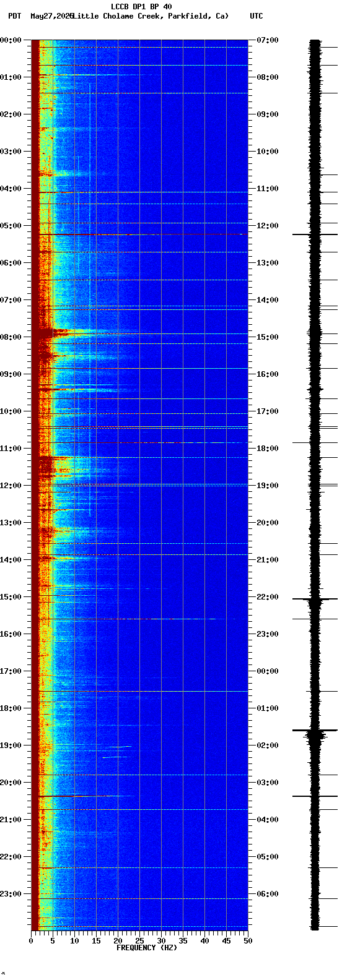The height and width of the screenshot is (980, 342).
Task: Click the 'PDT' timezone label
Action: point(14,16)
